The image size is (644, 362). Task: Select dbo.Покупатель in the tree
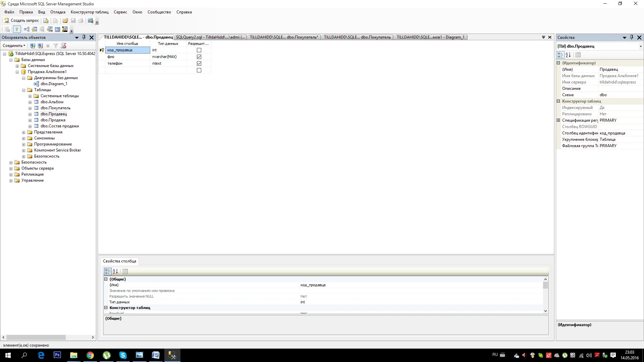[x=55, y=108]
